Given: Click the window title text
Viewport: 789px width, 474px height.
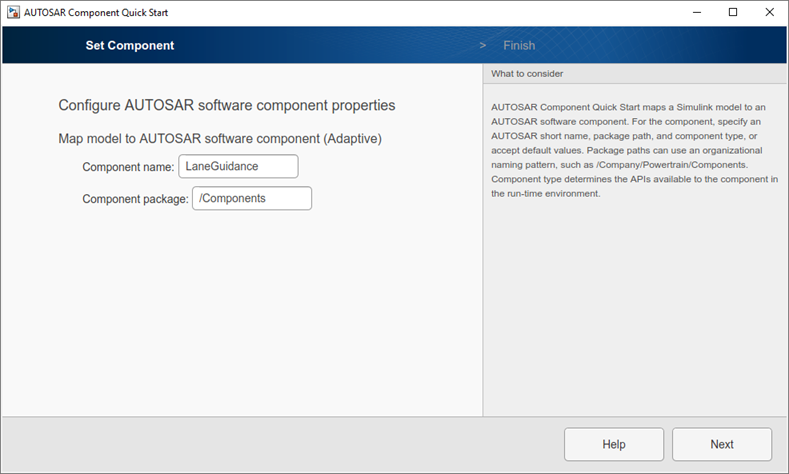Looking at the screenshot, I should [x=103, y=13].
